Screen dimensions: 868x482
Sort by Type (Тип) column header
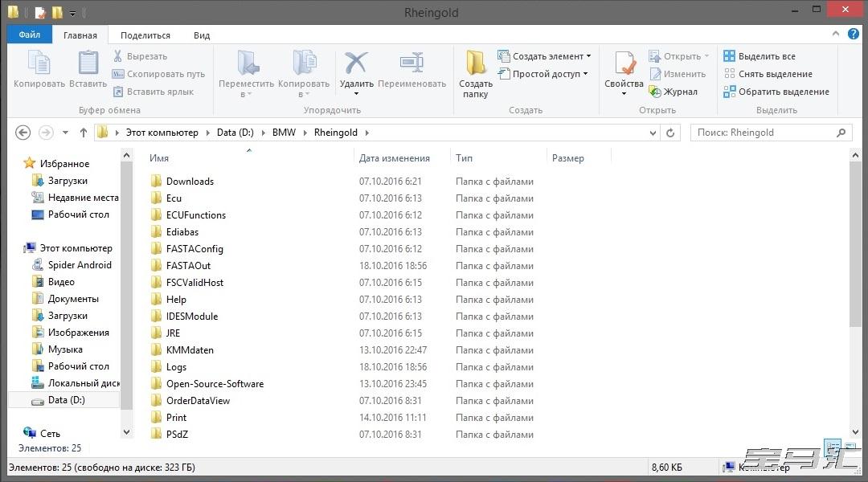pos(464,157)
